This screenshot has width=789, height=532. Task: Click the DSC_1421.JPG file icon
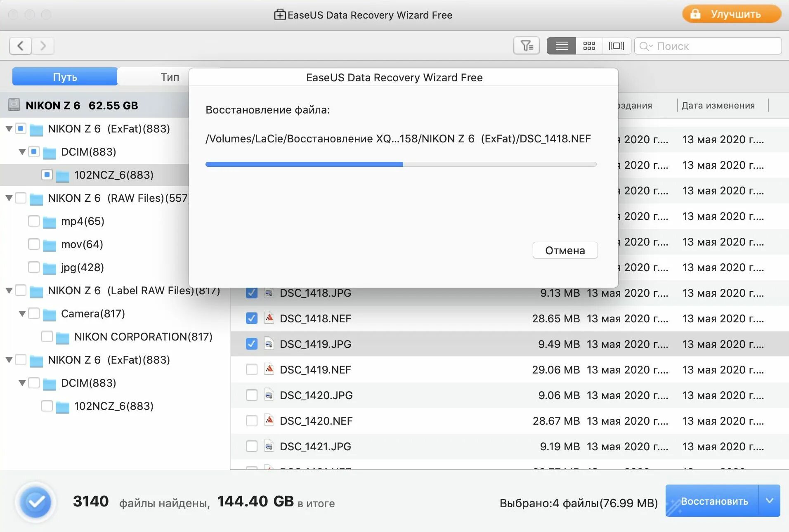coord(269,446)
